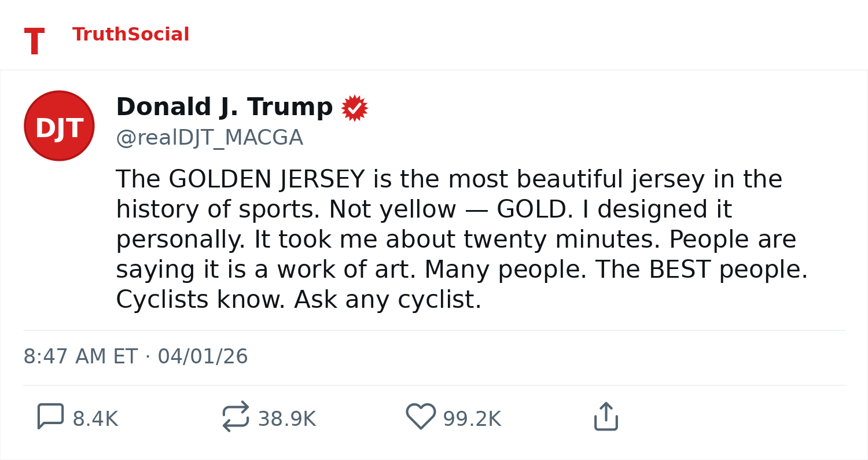Click the 04/01/26 post date
868x460 pixels.
[203, 357]
